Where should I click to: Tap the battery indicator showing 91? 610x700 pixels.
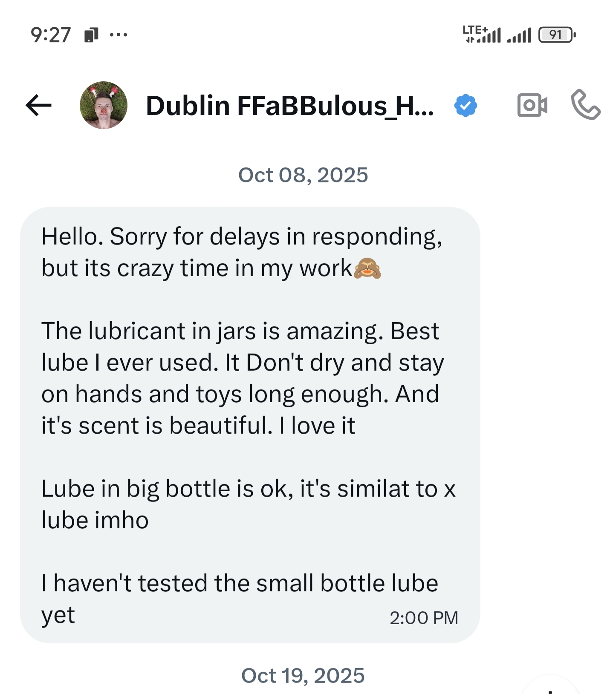point(557,35)
